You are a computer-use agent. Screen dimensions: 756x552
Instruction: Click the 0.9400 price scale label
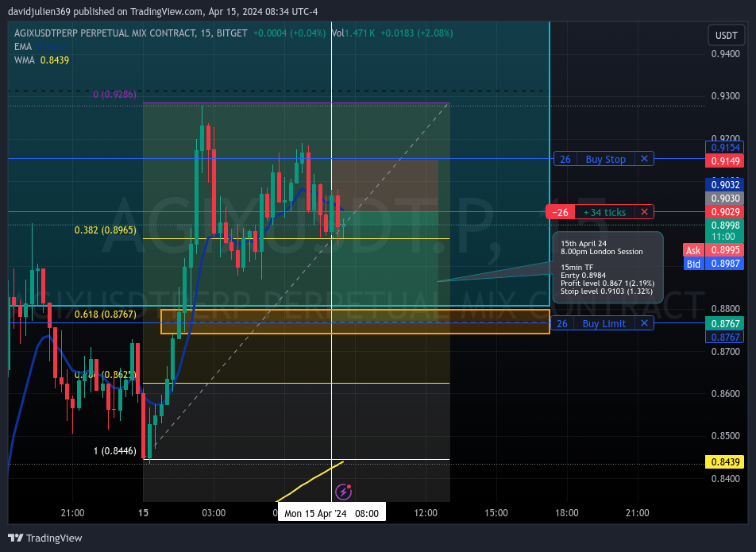[x=726, y=54]
